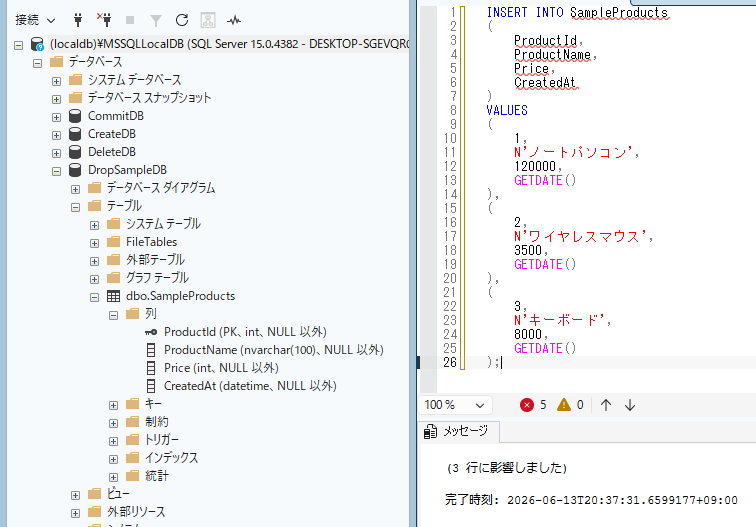Select the CommitDB database icon
756x527 pixels.
pos(75,116)
